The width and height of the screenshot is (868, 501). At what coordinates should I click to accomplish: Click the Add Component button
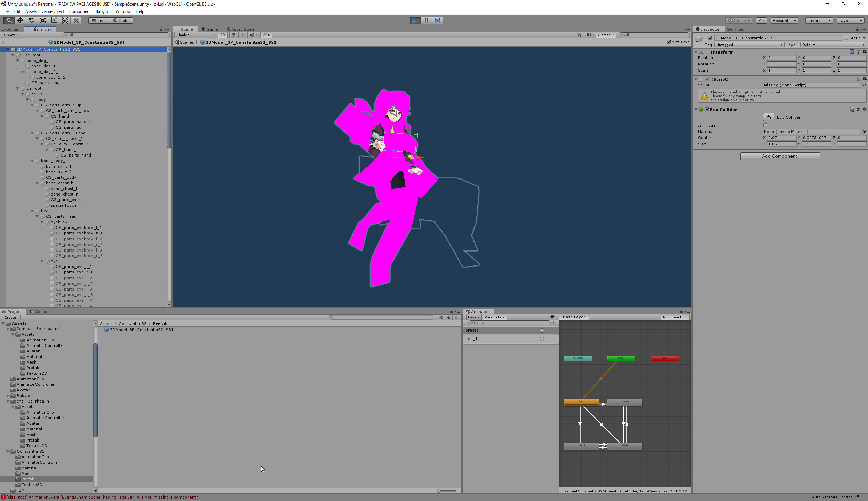point(780,156)
